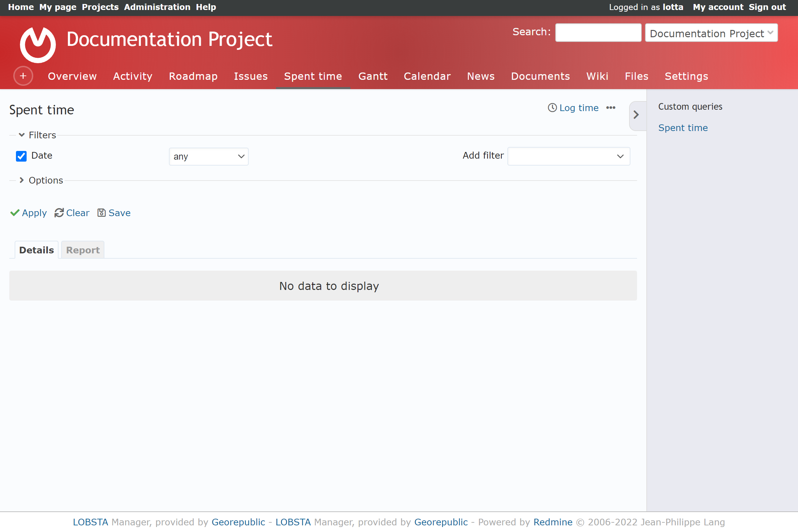This screenshot has width=798, height=532.
Task: Open My page in top menu
Action: [58, 7]
